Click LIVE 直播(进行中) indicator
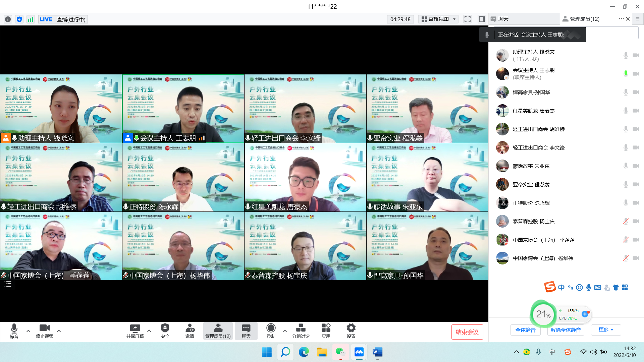Image resolution: width=644 pixels, height=362 pixels. 63,19
